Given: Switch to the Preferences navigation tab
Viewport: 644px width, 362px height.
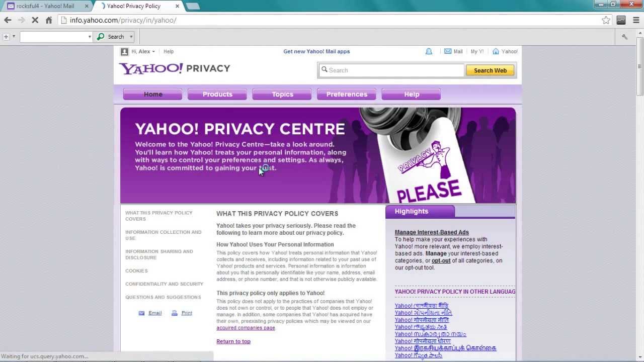Looking at the screenshot, I should click(347, 94).
